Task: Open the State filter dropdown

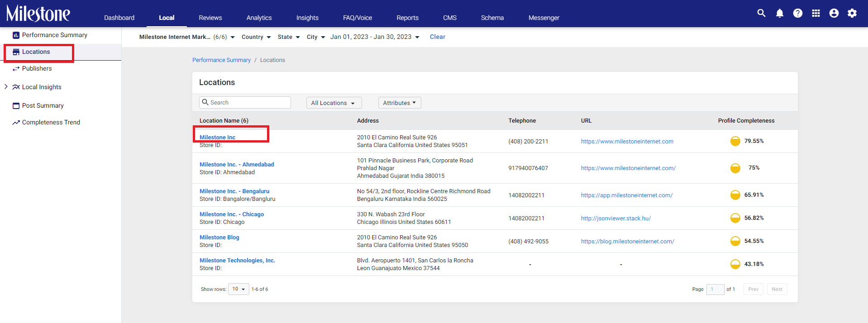Action: point(289,37)
